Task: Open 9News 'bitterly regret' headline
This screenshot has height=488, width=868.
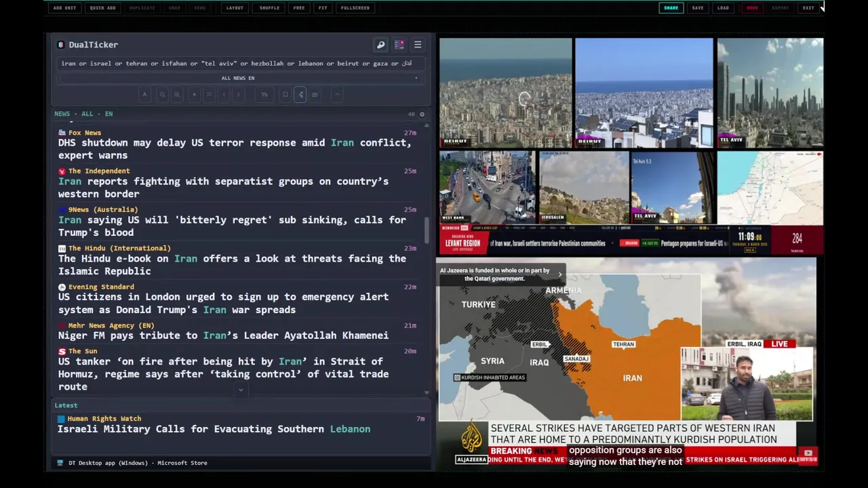Action: point(232,226)
